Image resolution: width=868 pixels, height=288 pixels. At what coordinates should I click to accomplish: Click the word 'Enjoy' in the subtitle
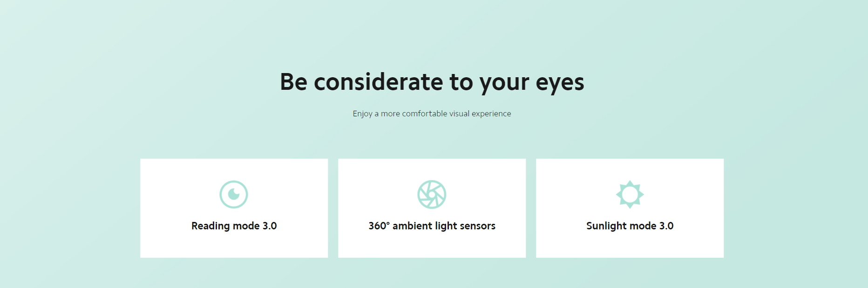coord(363,114)
